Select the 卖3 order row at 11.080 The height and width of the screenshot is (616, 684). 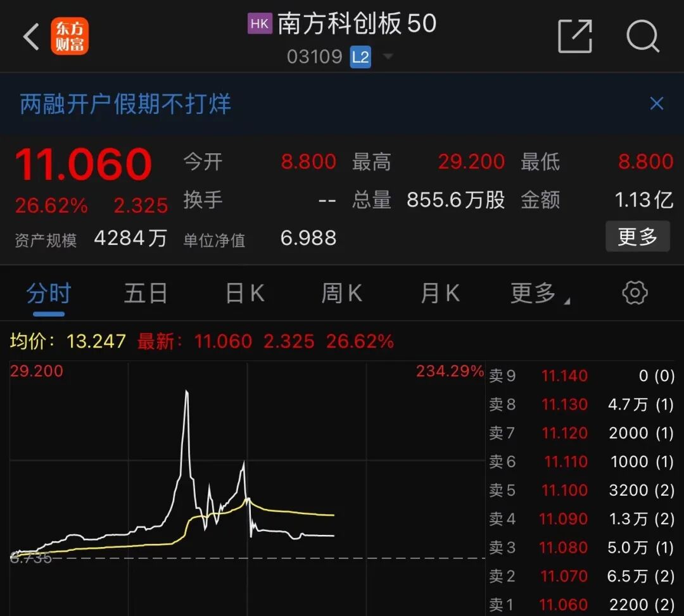581,548
